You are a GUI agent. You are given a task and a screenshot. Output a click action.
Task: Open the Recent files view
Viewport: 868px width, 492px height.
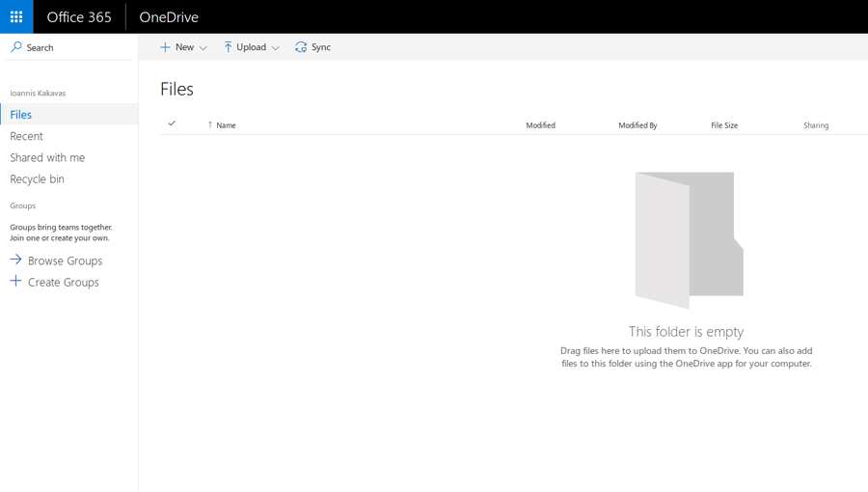27,136
